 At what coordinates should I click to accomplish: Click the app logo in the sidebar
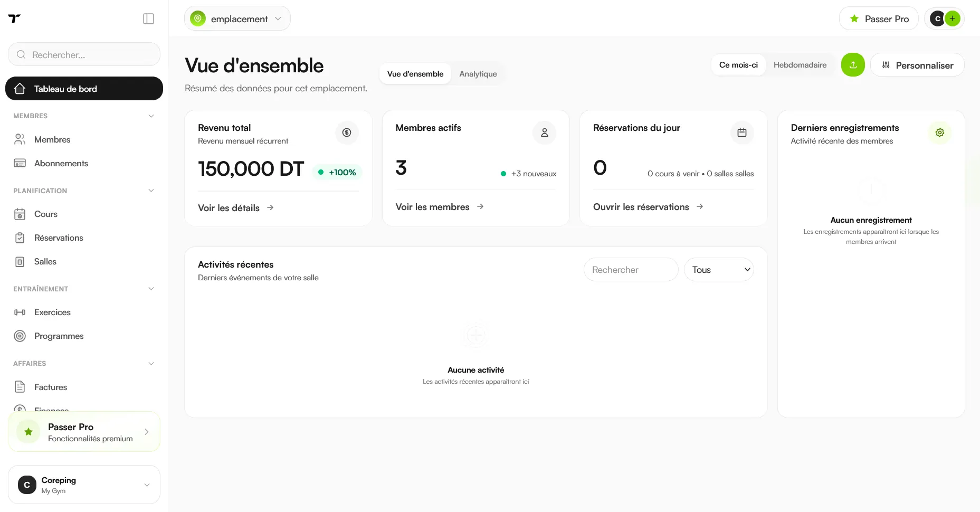coord(15,19)
